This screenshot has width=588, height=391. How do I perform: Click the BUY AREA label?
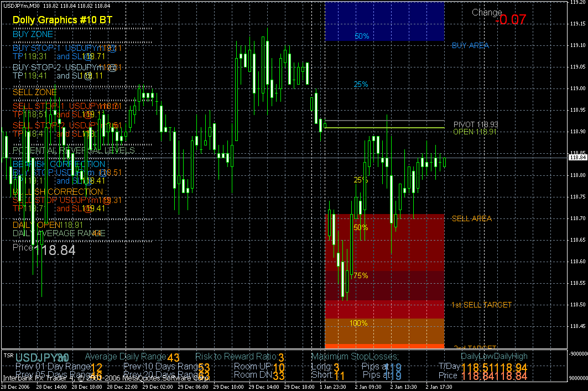pyautogui.click(x=470, y=45)
